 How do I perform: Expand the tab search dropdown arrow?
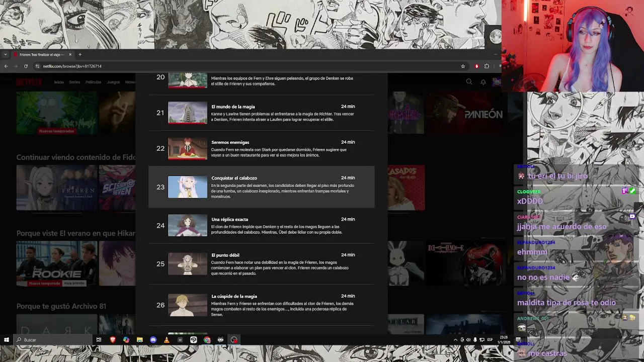(x=5, y=54)
